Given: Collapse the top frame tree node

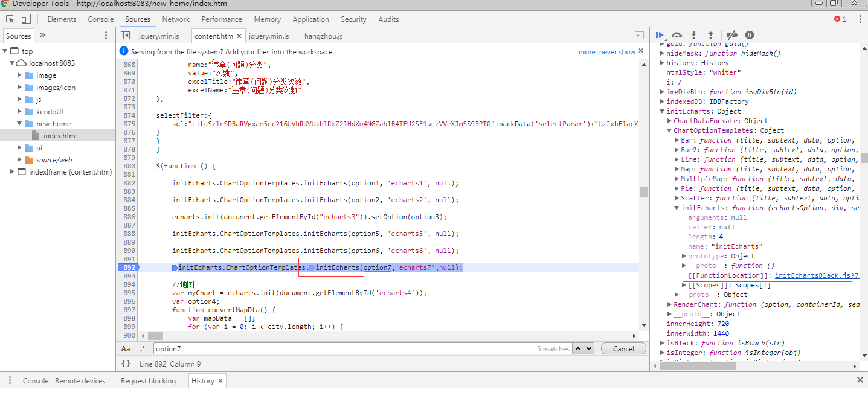Looking at the screenshot, I should tap(5, 51).
